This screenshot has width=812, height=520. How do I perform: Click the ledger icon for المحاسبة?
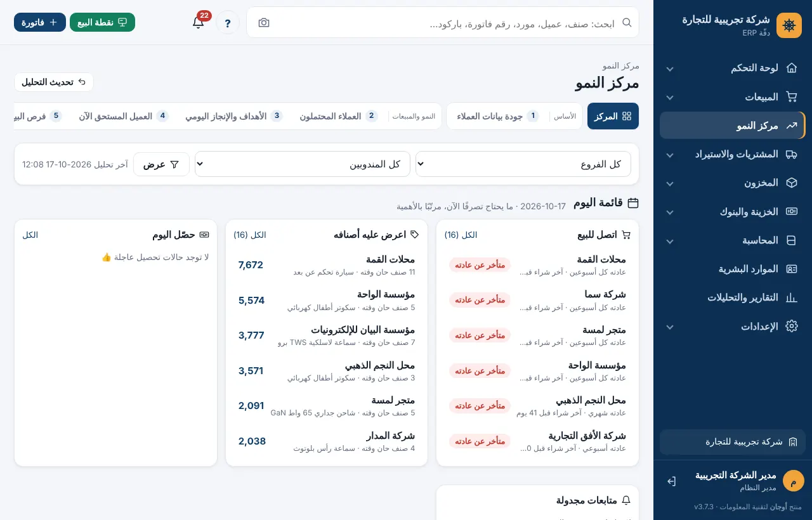point(791,240)
